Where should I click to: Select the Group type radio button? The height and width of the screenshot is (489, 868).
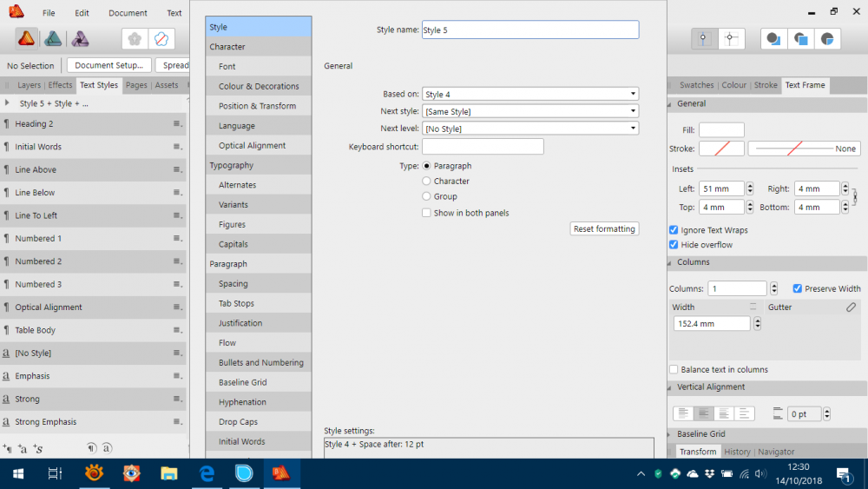pyautogui.click(x=426, y=197)
